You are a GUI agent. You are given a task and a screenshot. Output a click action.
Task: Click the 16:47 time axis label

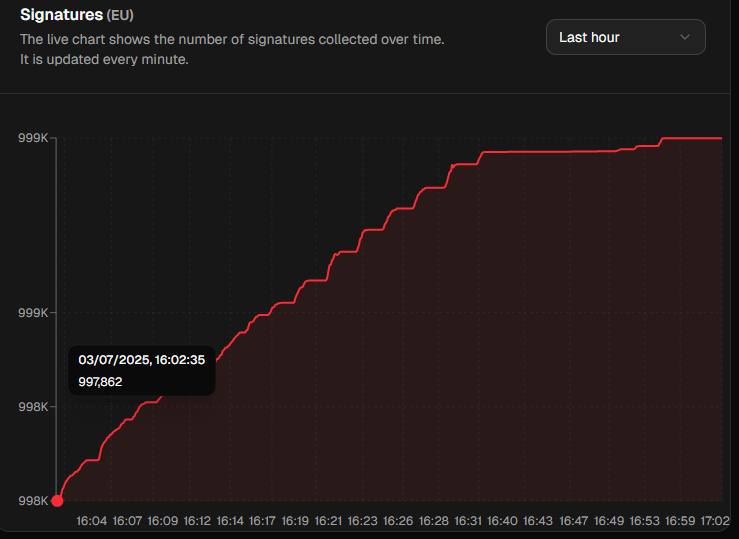pos(574,521)
